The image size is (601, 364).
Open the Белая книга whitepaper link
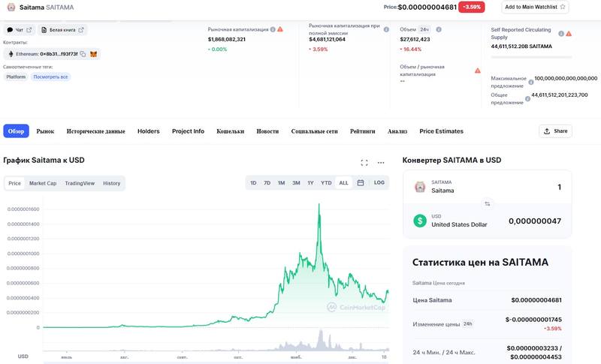pos(62,30)
